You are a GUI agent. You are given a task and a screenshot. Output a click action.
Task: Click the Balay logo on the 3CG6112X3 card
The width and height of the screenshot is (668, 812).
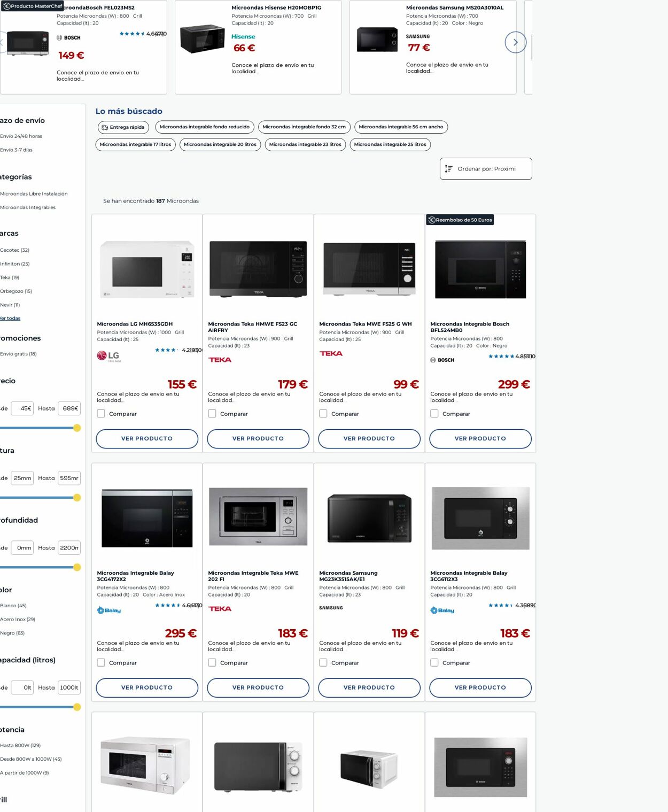tap(442, 610)
